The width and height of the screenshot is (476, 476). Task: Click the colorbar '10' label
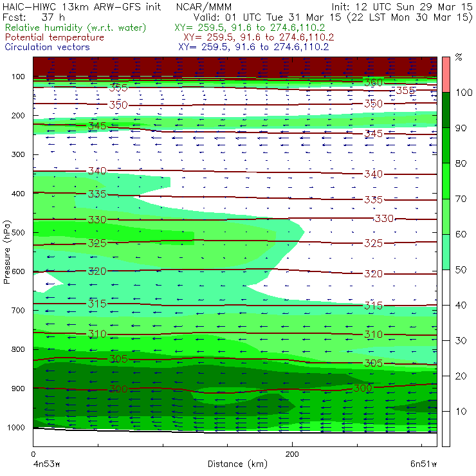point(461,411)
